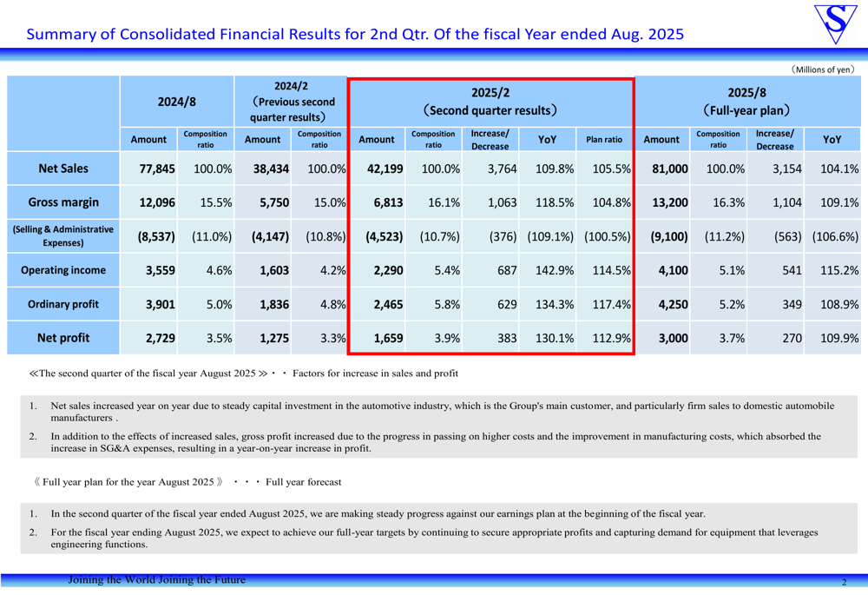Viewport: 868px width, 595px height.
Task: Click the SG&A YoY value (109.1%)
Action: (550, 236)
